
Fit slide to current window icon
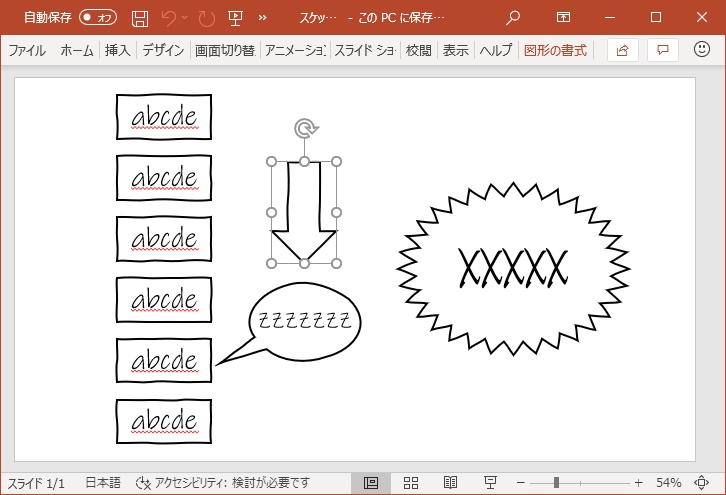701,483
